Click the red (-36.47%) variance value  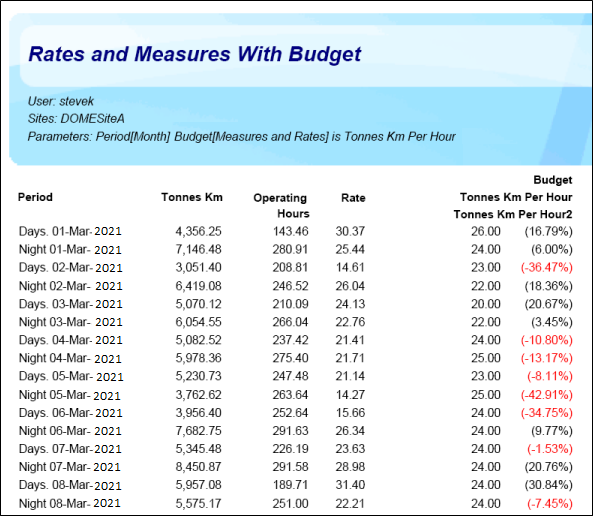click(546, 267)
